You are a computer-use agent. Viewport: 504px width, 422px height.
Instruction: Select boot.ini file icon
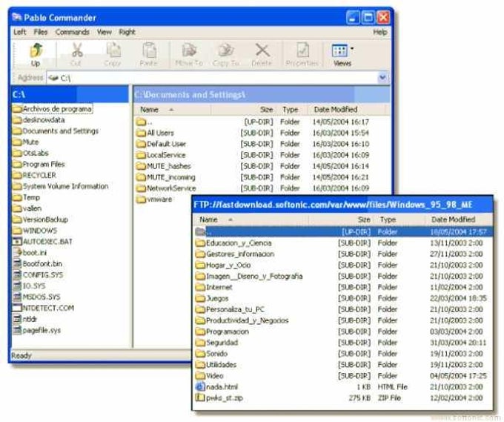(17, 253)
